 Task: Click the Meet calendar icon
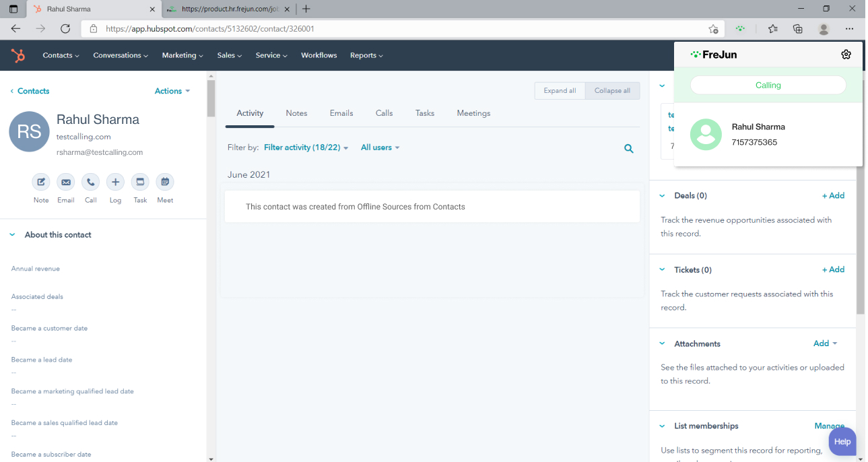point(165,182)
